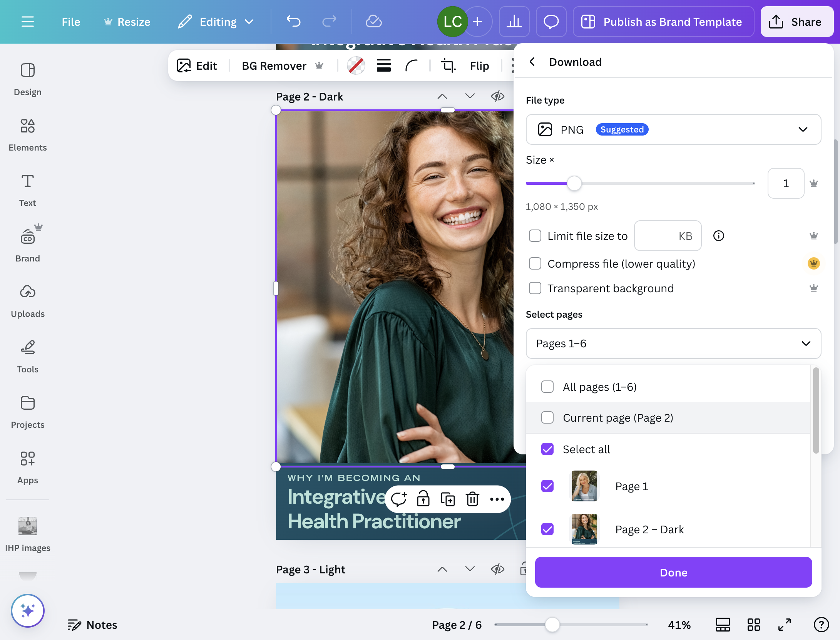Open the File menu
Screen dimensions: 840x640
71,22
